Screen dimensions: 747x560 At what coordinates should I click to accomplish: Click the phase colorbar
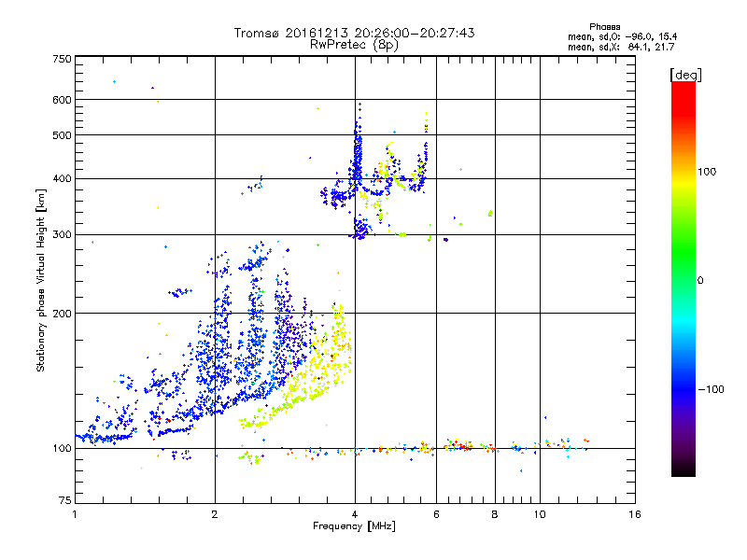684,278
